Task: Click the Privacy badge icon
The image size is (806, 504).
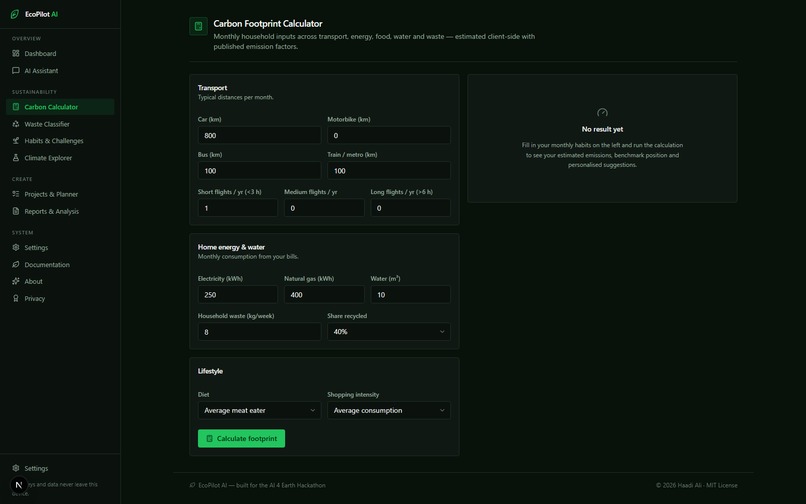Action: pos(16,298)
